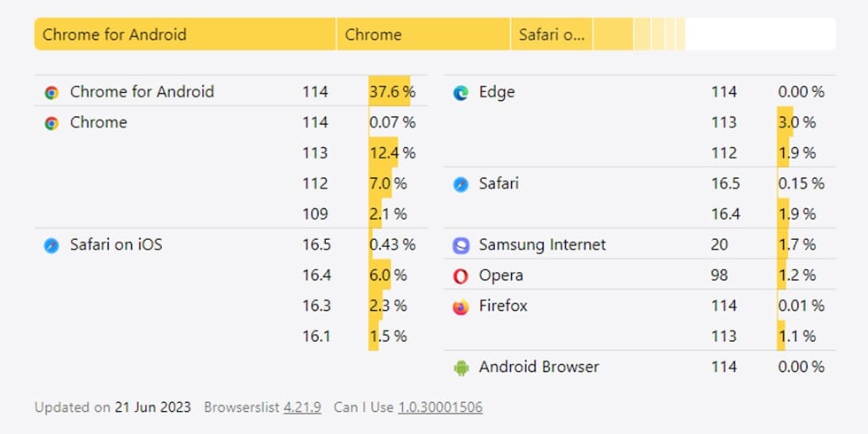Select the Chrome for Android bar segment
Image resolution: width=868 pixels, height=434 pixels.
184,35
